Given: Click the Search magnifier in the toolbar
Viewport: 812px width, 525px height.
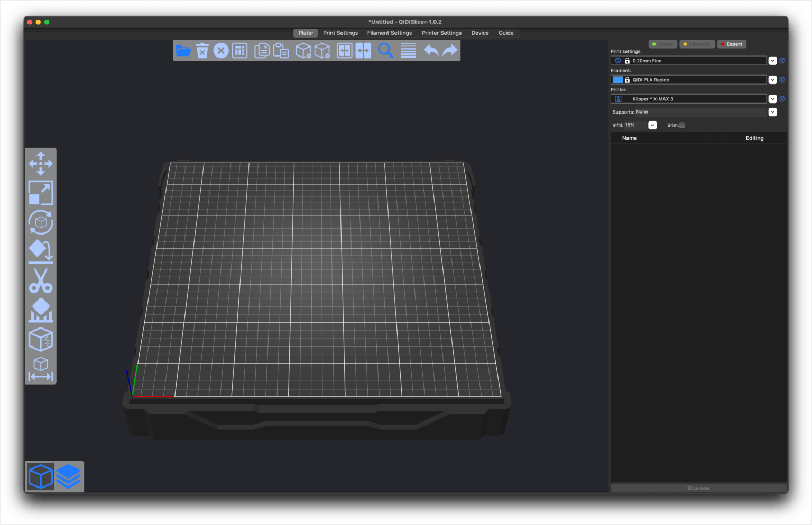Looking at the screenshot, I should click(386, 50).
